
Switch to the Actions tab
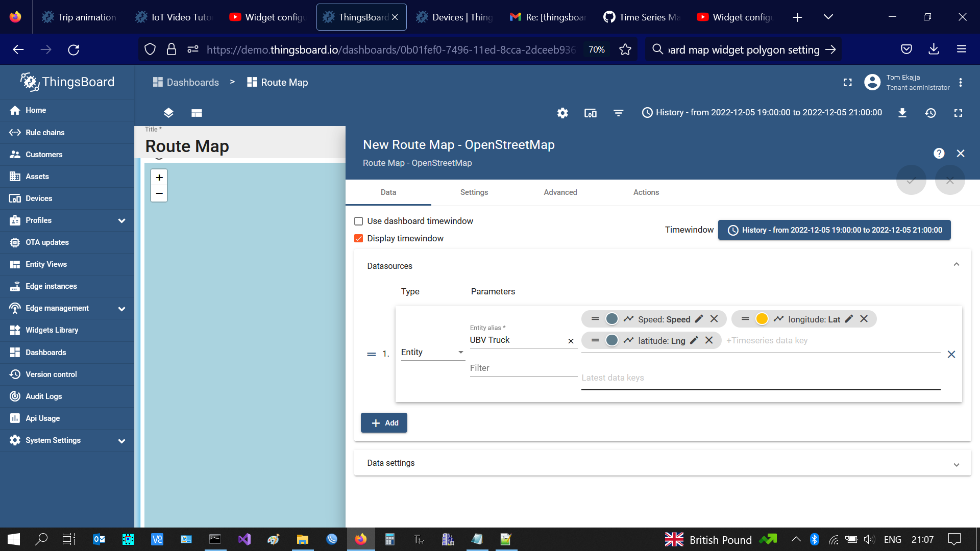[x=646, y=192]
